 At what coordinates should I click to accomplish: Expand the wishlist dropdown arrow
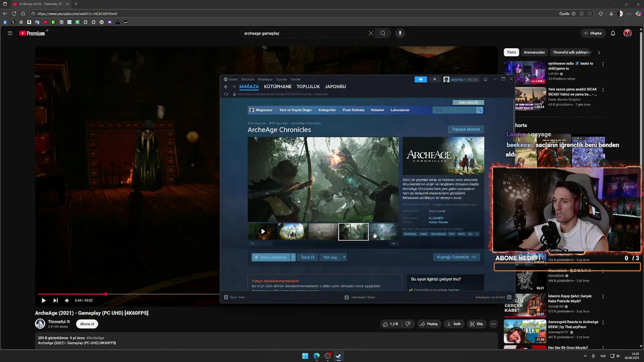[x=293, y=257]
